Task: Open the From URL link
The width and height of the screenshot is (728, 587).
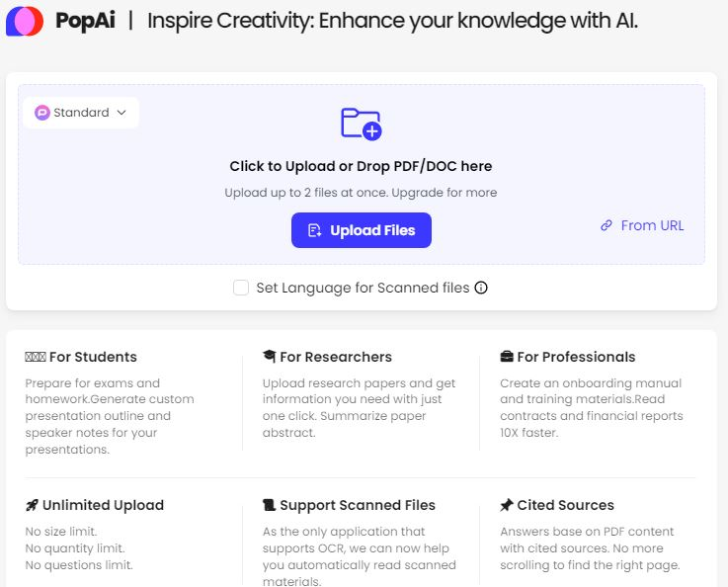Action: click(642, 225)
